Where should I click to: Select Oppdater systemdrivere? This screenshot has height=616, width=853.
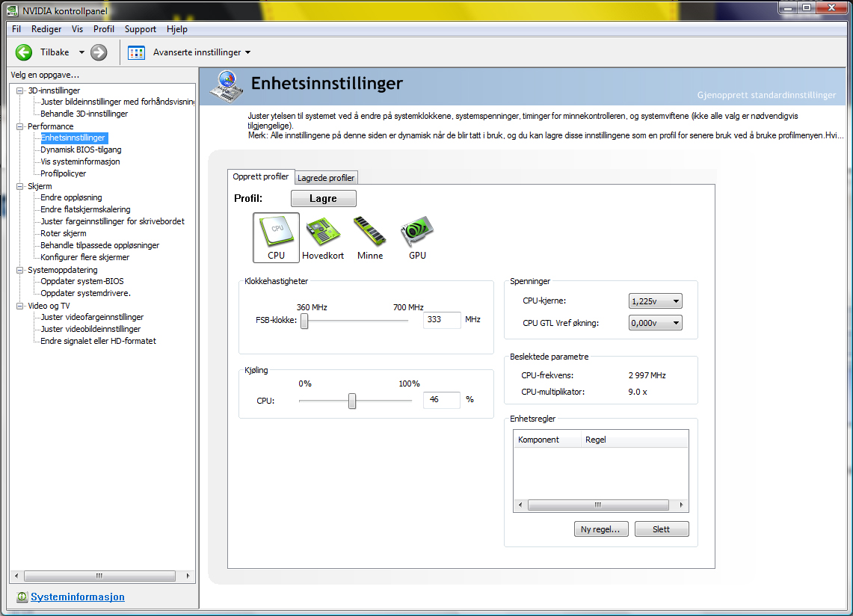[x=85, y=293]
